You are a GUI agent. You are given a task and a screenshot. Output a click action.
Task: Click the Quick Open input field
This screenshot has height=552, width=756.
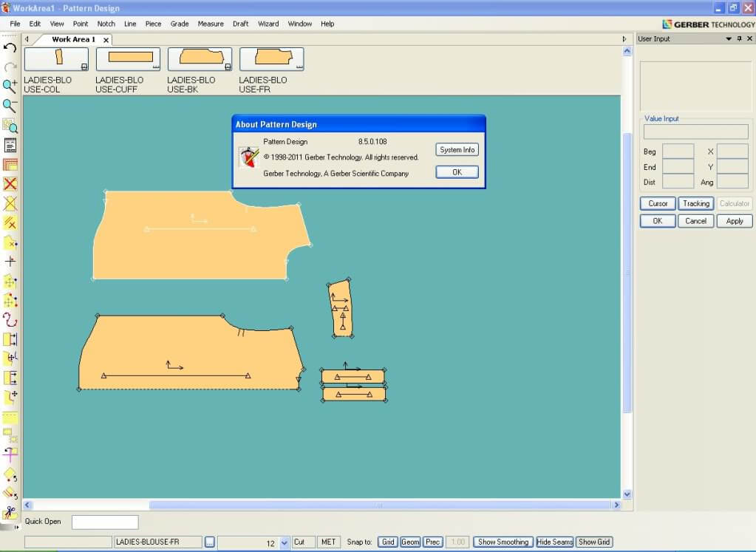click(105, 522)
